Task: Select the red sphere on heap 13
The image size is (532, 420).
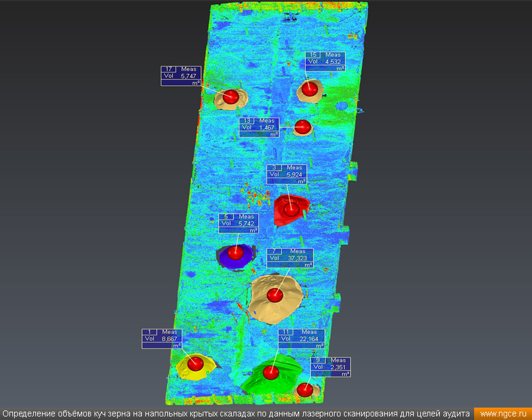Action: pyautogui.click(x=302, y=127)
